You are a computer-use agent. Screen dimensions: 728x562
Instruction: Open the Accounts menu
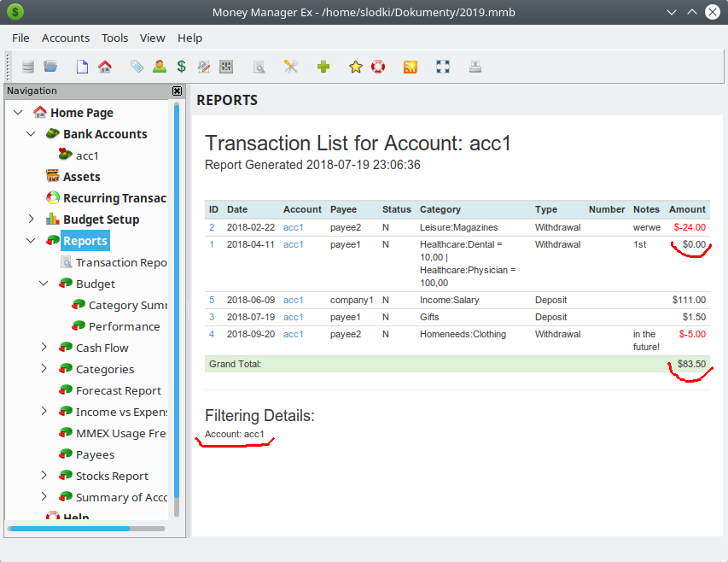pos(66,38)
